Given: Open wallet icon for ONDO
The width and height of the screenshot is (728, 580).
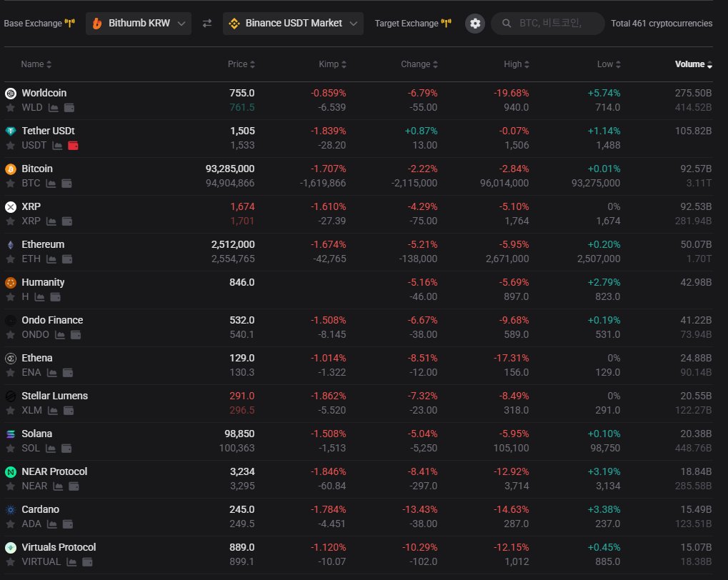Looking at the screenshot, I should coord(76,335).
